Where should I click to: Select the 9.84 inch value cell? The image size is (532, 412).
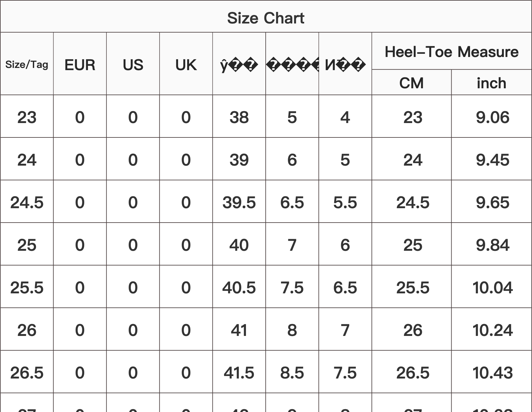[493, 245]
